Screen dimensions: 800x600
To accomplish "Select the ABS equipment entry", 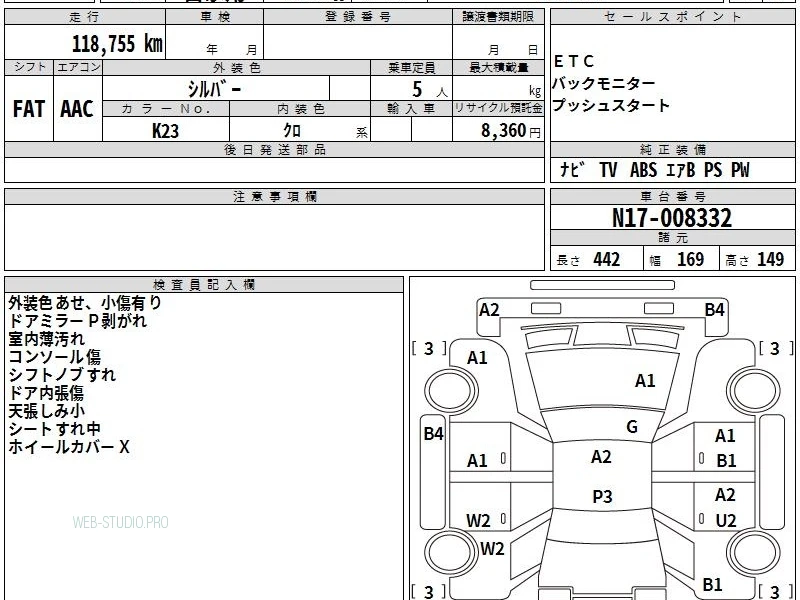I will coord(643,170).
